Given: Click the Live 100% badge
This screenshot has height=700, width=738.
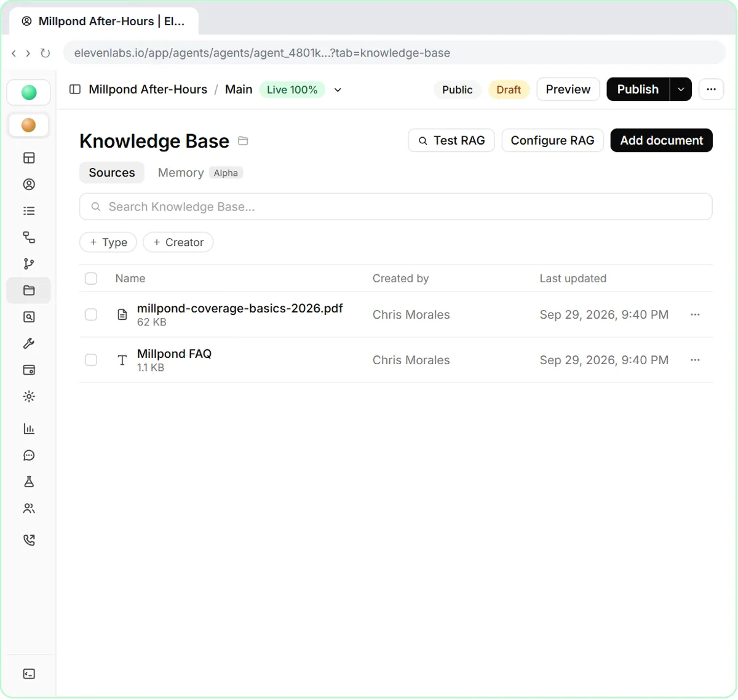Looking at the screenshot, I should point(292,90).
